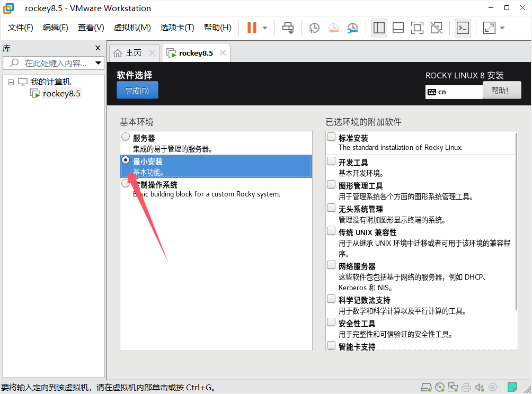Click the orange pause virtual machine button
The image size is (532, 394).
click(252, 28)
